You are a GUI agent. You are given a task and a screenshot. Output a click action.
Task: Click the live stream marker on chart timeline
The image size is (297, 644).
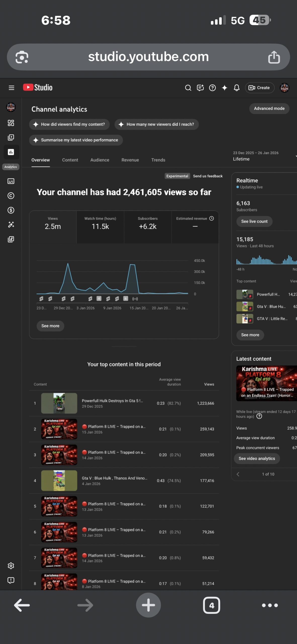135,299
